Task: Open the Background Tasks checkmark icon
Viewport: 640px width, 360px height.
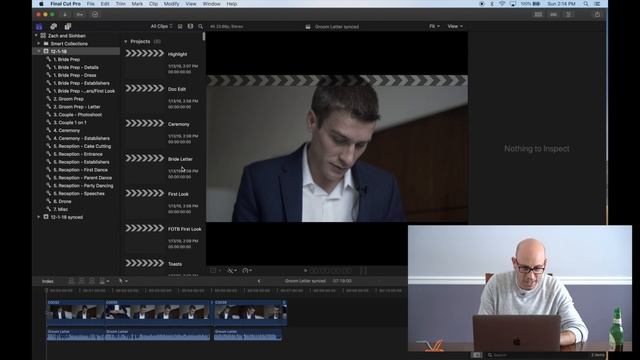Action: point(95,14)
